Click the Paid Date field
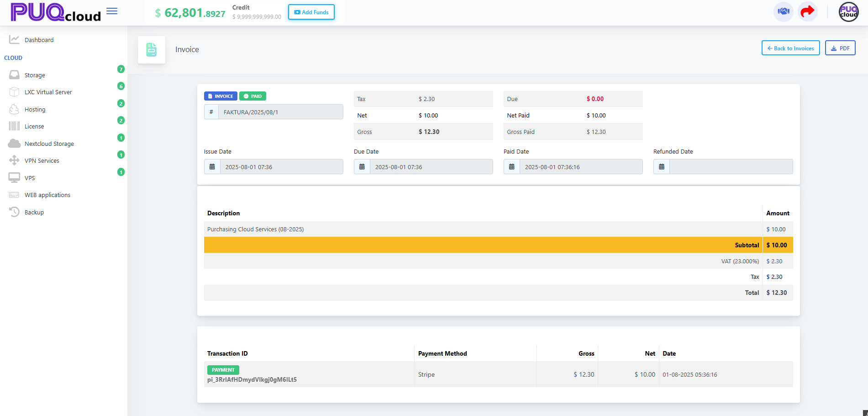 (581, 167)
